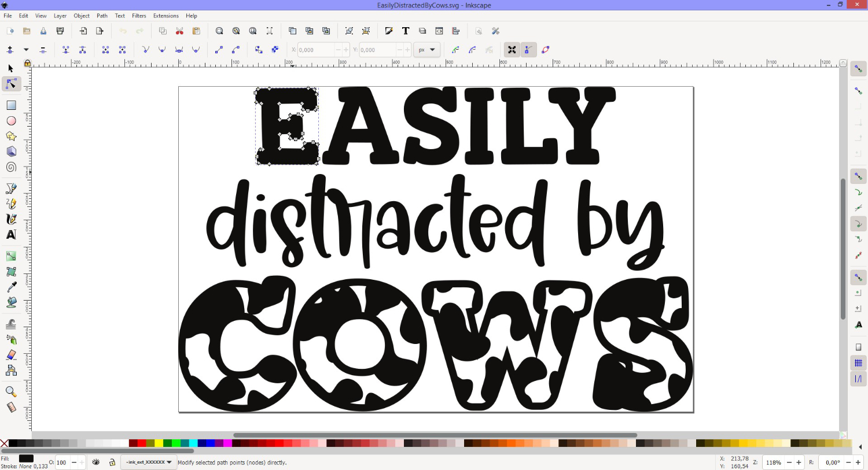Select the Spiral tool
Viewport: 868px width, 470px height.
11,167
